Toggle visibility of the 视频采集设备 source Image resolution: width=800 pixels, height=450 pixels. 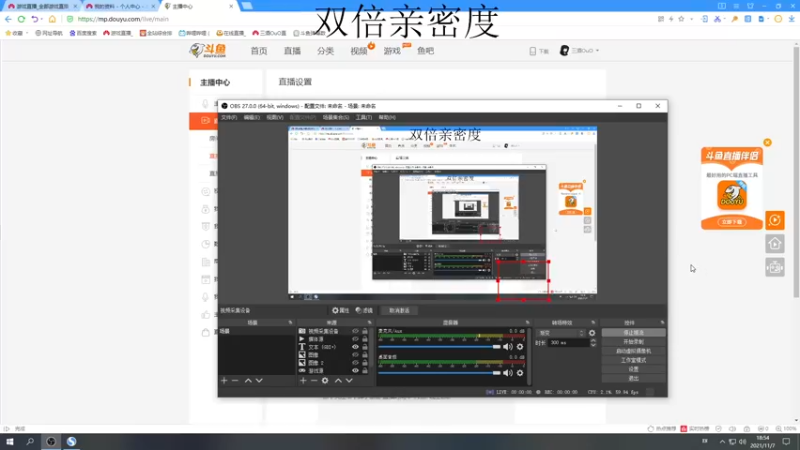pos(355,331)
